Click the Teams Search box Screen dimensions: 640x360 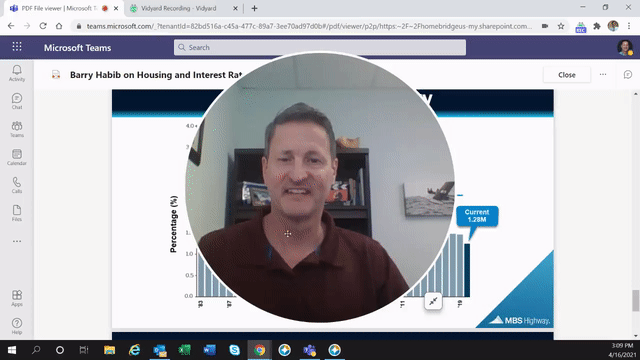(x=320, y=47)
